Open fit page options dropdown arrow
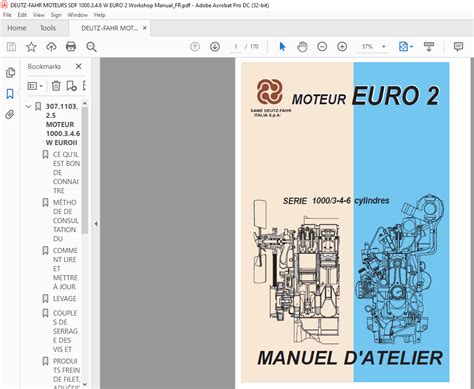The height and width of the screenshot is (389, 474). tap(412, 47)
